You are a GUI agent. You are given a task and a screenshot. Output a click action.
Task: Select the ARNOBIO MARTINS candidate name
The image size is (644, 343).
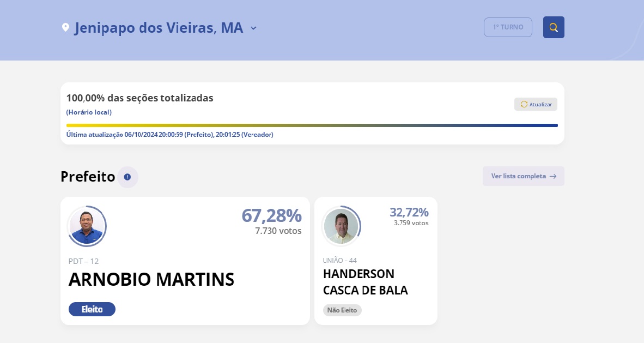151,279
